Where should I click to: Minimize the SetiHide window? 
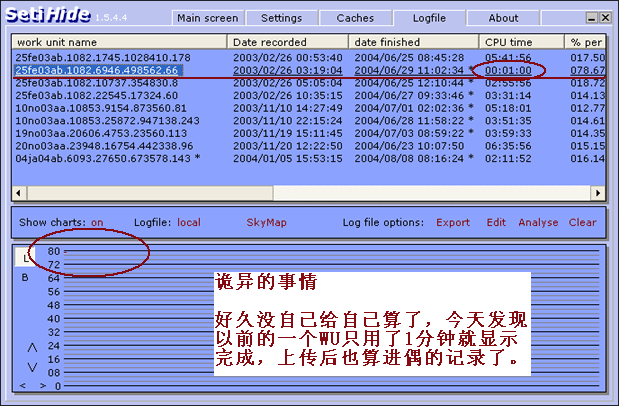point(591,17)
